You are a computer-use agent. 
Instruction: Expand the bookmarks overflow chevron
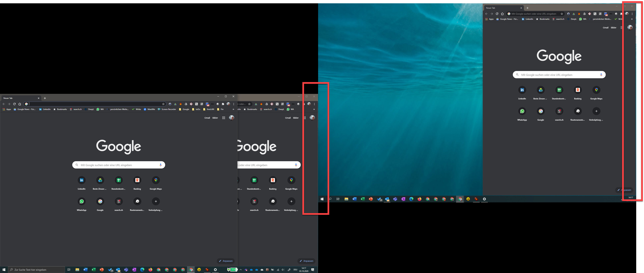point(233,109)
